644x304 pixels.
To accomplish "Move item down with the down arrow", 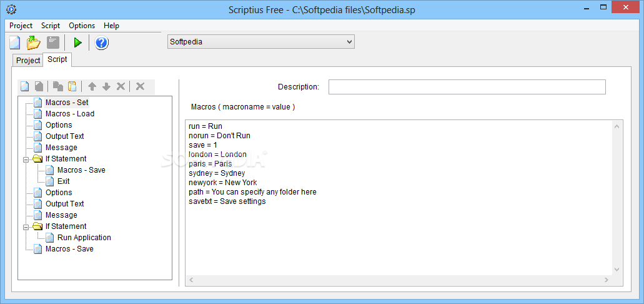I will 106,86.
